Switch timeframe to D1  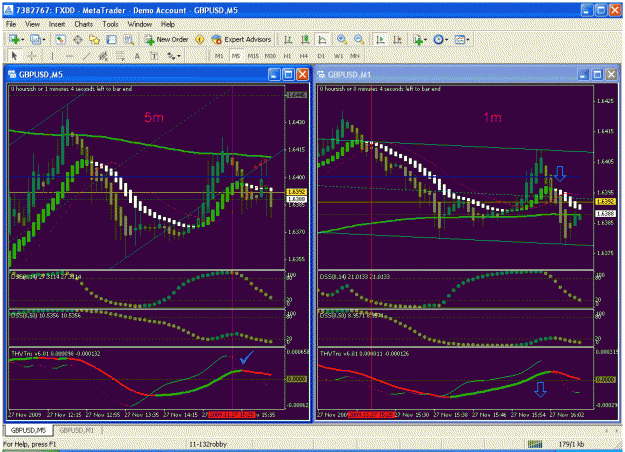tap(321, 56)
